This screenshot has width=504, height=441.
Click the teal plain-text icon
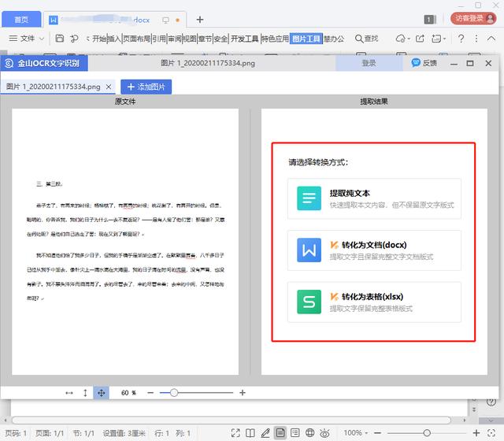(x=309, y=198)
